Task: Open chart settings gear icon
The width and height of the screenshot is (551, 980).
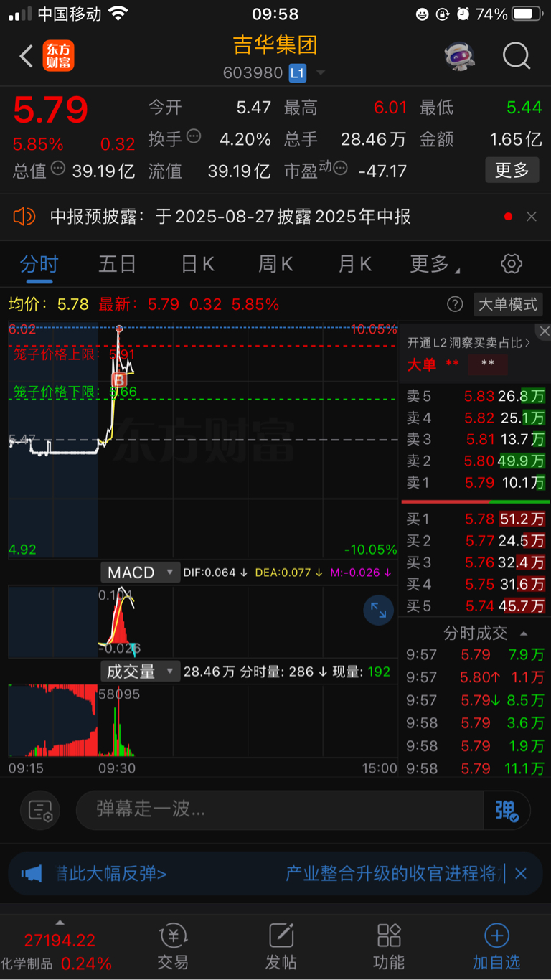Action: [x=512, y=263]
